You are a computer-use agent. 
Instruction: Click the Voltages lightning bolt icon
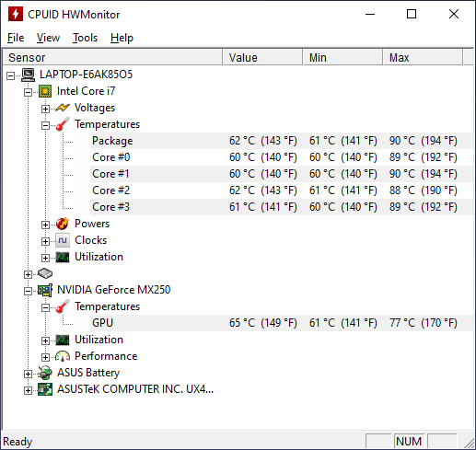[x=63, y=108]
